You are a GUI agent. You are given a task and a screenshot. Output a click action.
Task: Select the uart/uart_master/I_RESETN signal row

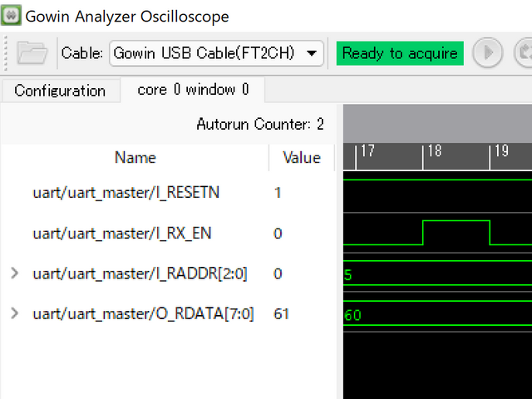click(168, 192)
